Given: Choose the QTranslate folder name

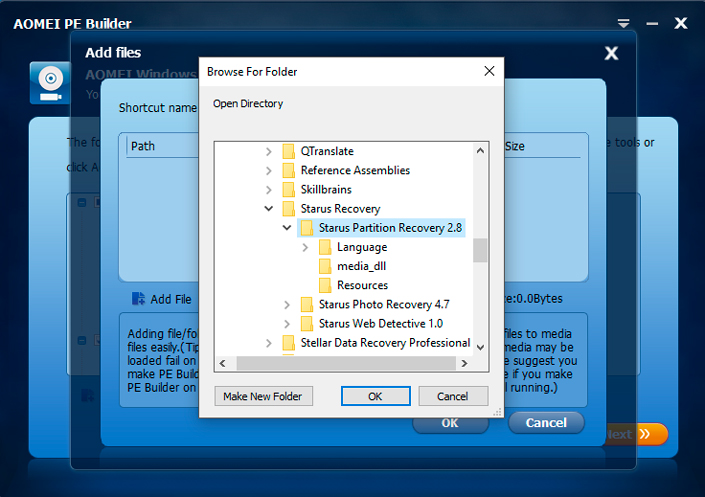Looking at the screenshot, I should pos(327,151).
